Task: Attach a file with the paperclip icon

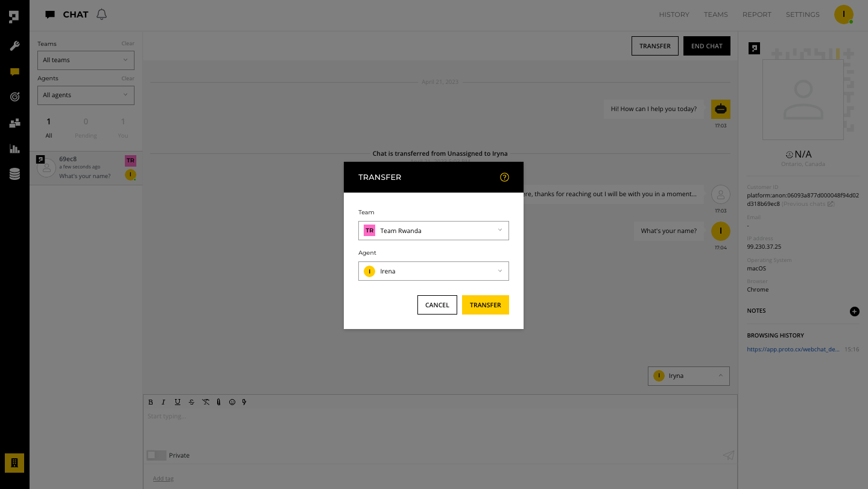Action: [218, 402]
